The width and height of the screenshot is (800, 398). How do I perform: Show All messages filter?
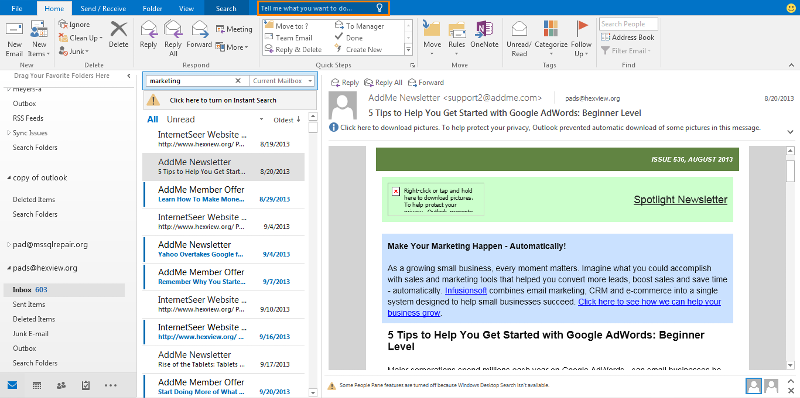click(x=152, y=119)
